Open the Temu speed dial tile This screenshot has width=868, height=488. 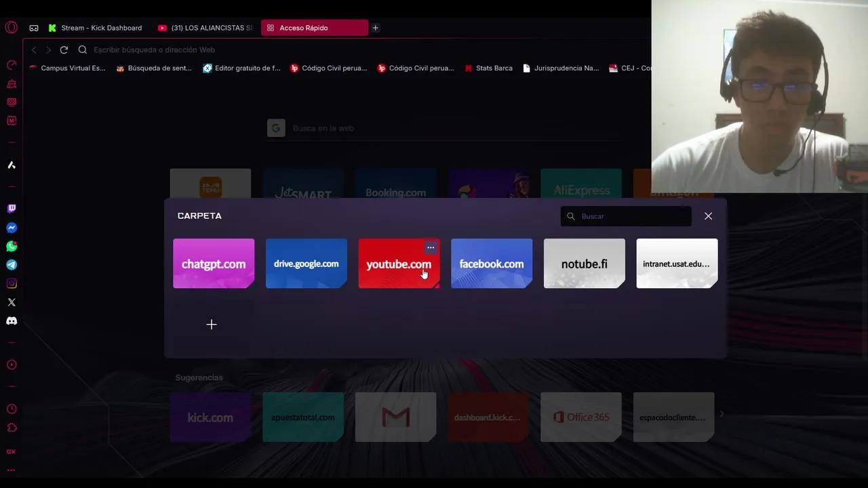point(210,184)
